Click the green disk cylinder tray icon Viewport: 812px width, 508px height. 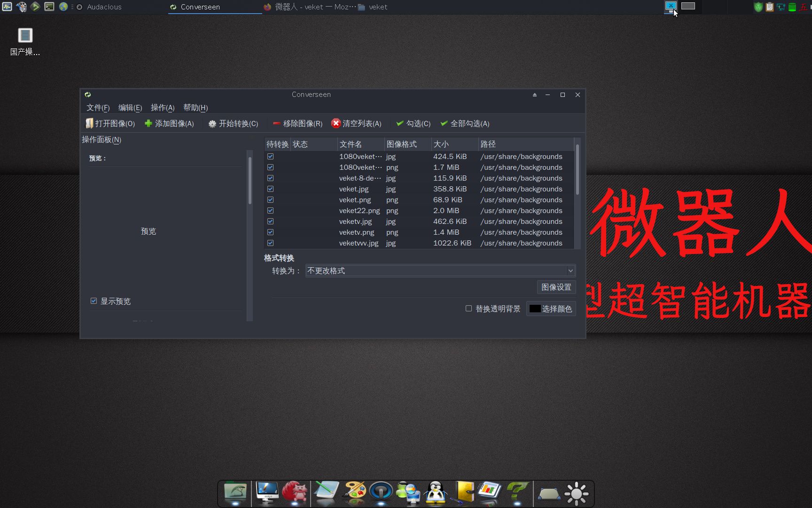coord(792,7)
